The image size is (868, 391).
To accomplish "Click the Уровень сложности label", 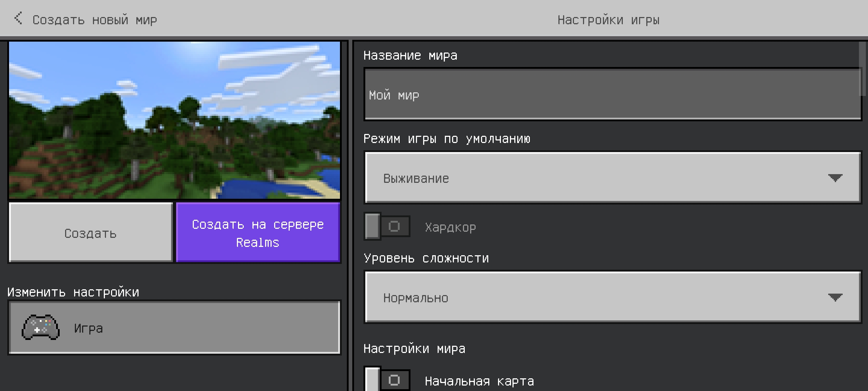I will click(x=426, y=258).
